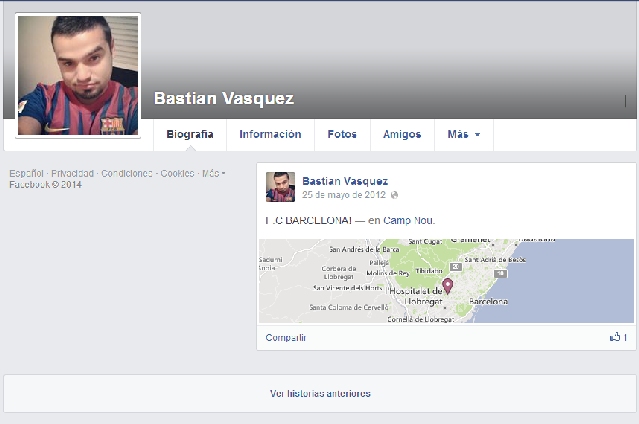
Task: Open Bastian Vasquez name link in post
Action: tap(345, 181)
